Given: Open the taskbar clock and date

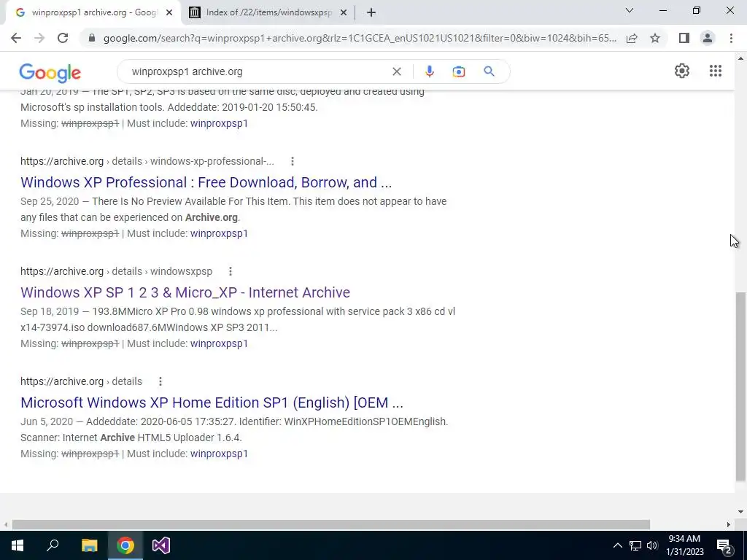Looking at the screenshot, I should 684,545.
